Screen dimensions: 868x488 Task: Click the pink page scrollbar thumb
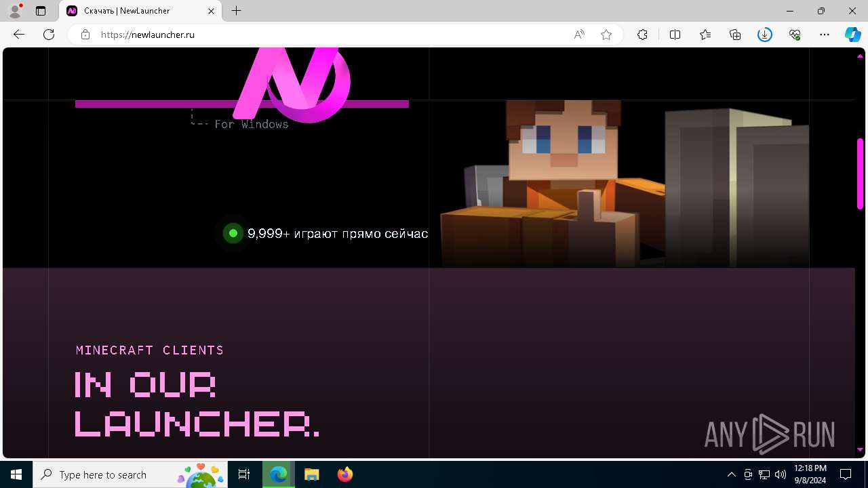(860, 174)
